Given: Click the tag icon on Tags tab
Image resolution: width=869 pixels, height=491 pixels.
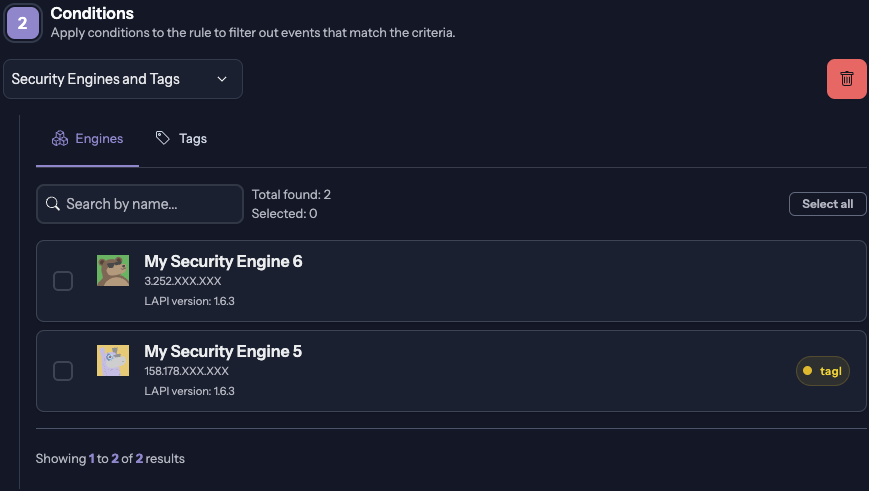Looking at the screenshot, I should click(163, 139).
